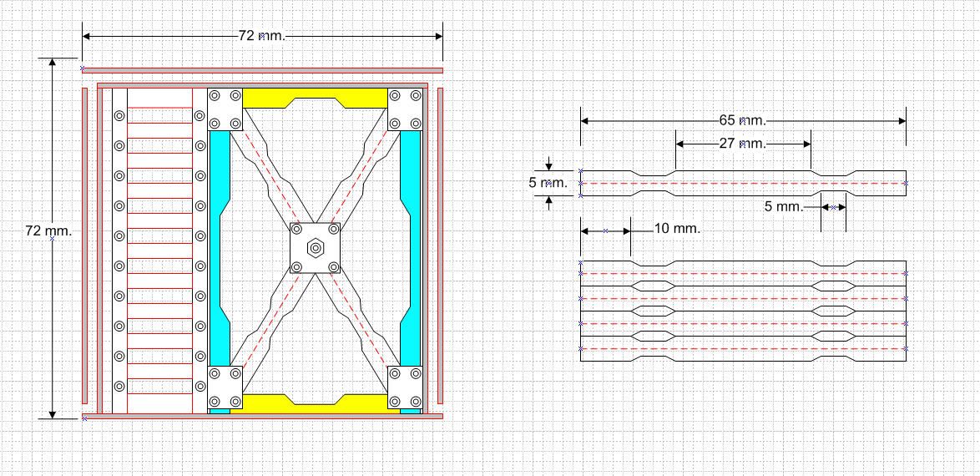This screenshot has height=476, width=980.
Task: Click the red vertical strip on the assembly's far right
Action: coord(440,246)
